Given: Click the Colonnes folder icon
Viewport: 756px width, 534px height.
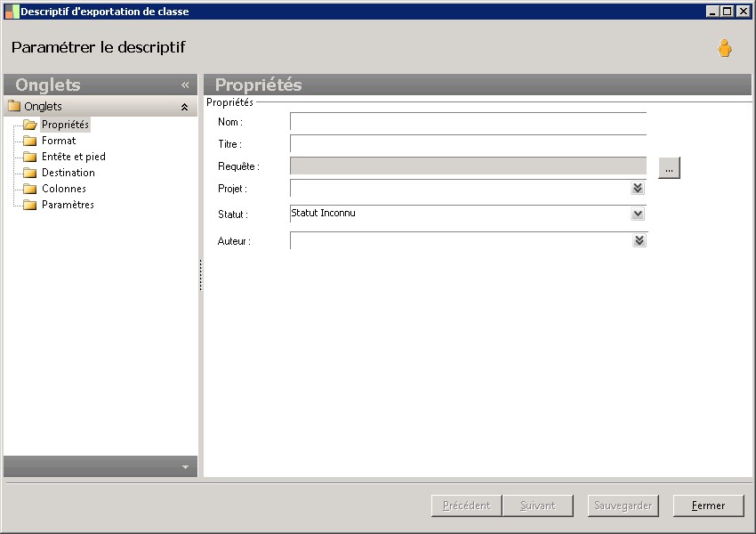Looking at the screenshot, I should point(30,189).
